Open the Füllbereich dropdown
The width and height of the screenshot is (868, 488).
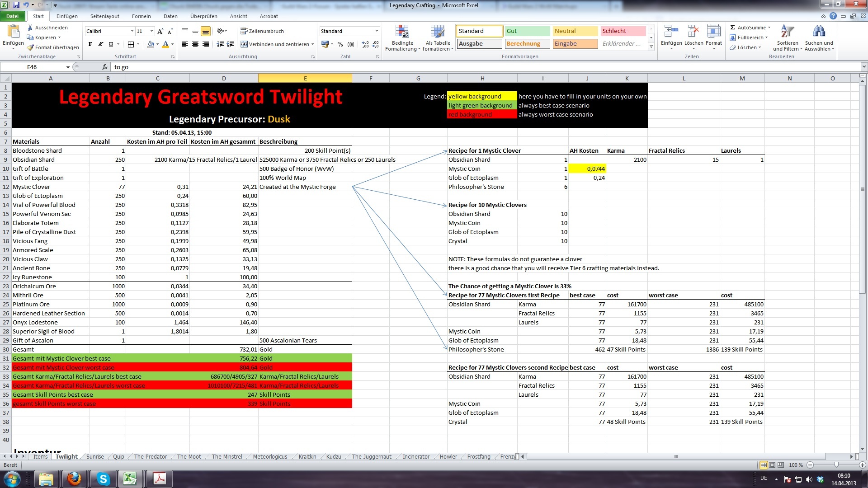(x=767, y=38)
